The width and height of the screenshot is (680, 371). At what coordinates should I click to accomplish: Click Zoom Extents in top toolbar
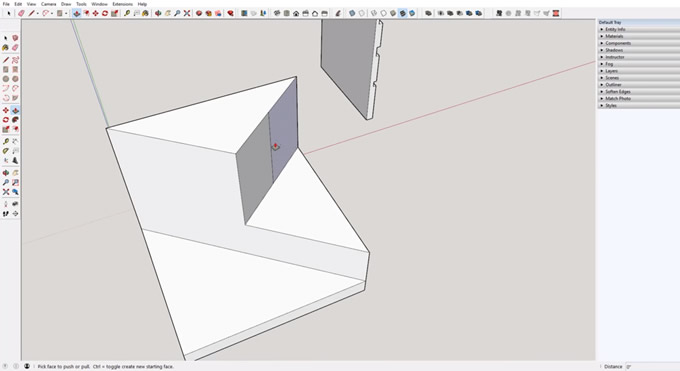click(187, 13)
